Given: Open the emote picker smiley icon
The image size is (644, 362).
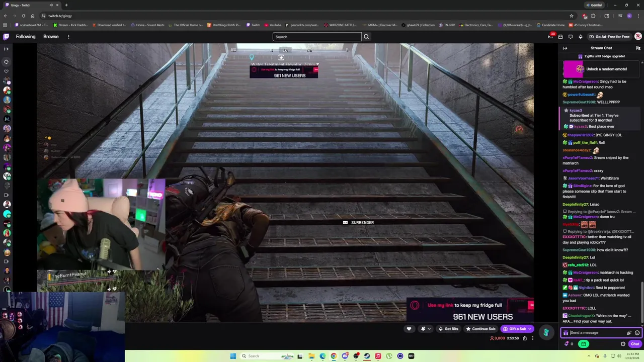Looking at the screenshot, I should [637, 333].
